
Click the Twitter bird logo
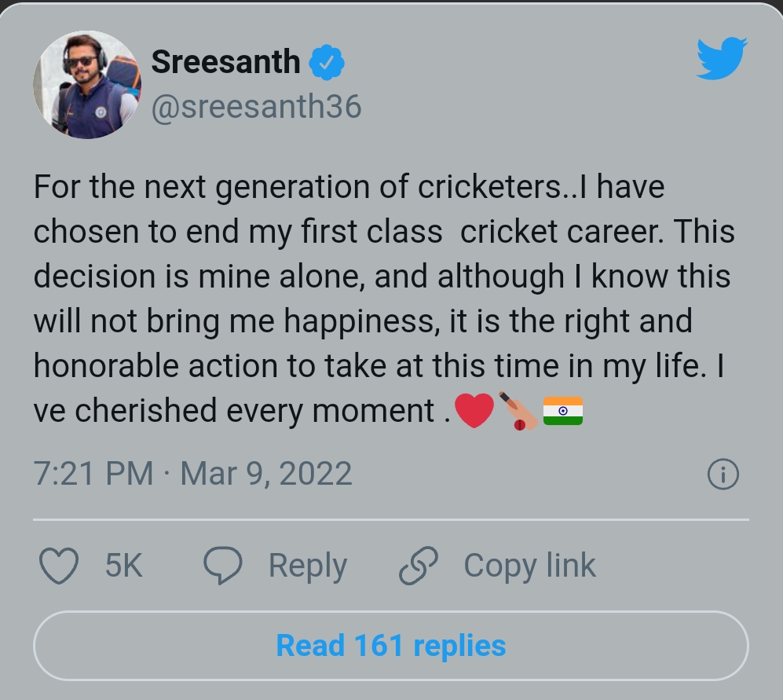coord(721,59)
